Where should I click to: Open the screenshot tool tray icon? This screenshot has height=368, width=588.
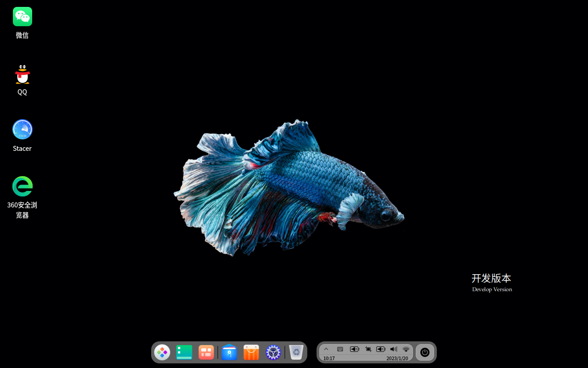pyautogui.click(x=367, y=349)
